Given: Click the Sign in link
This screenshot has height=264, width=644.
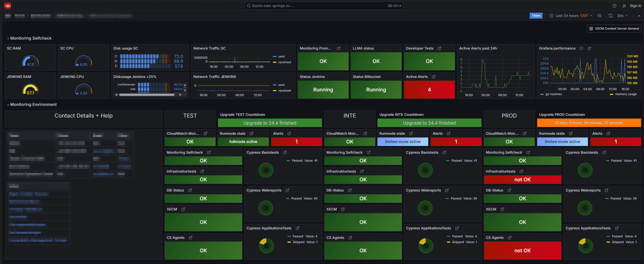Looking at the screenshot, I should (x=635, y=6).
